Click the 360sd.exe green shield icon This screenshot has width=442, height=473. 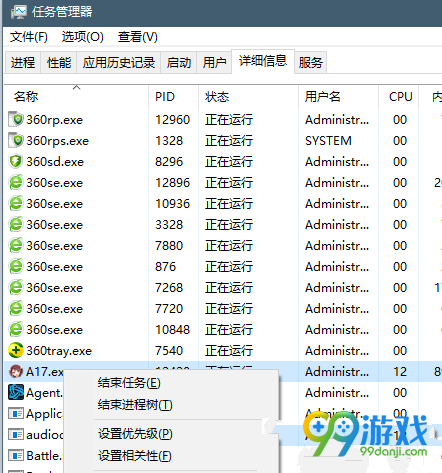tap(16, 161)
